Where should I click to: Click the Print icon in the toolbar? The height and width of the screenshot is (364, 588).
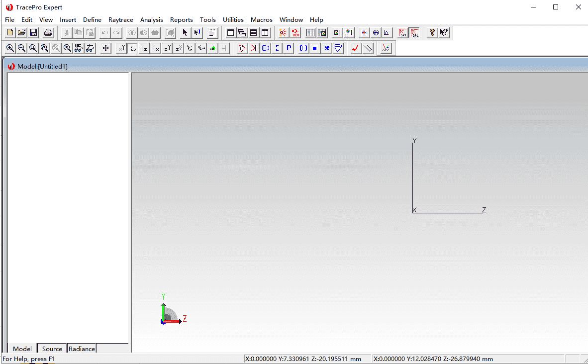[x=48, y=33]
